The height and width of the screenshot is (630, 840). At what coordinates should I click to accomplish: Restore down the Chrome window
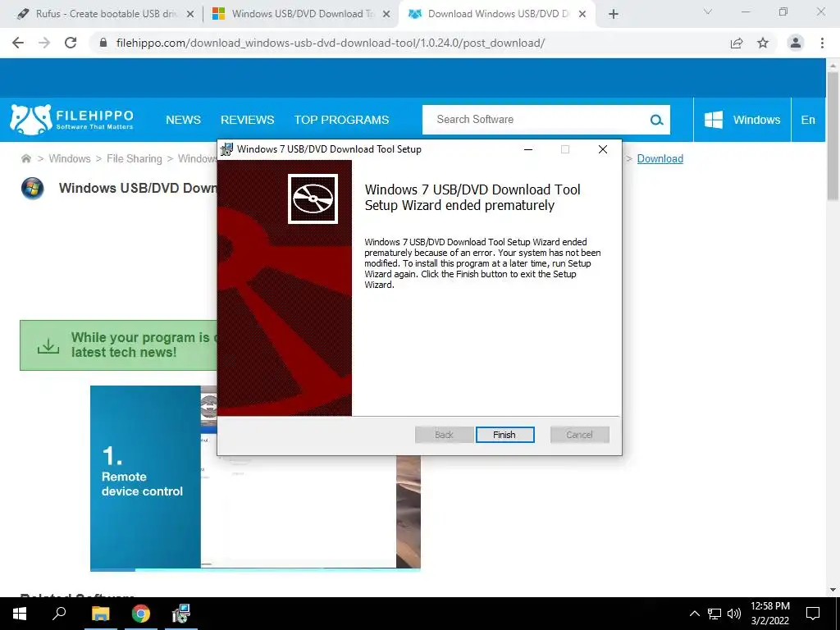click(783, 11)
